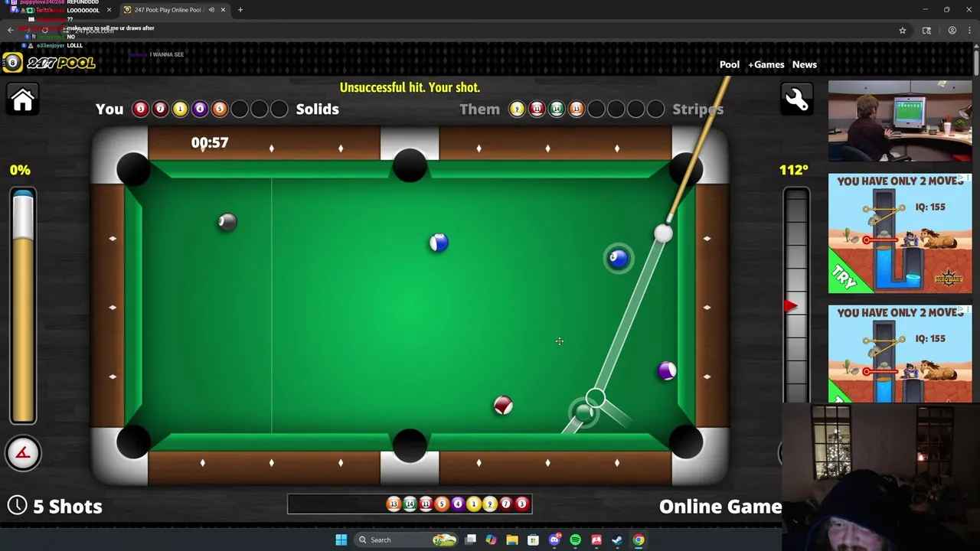Open Discord from the taskbar

pos(555,540)
